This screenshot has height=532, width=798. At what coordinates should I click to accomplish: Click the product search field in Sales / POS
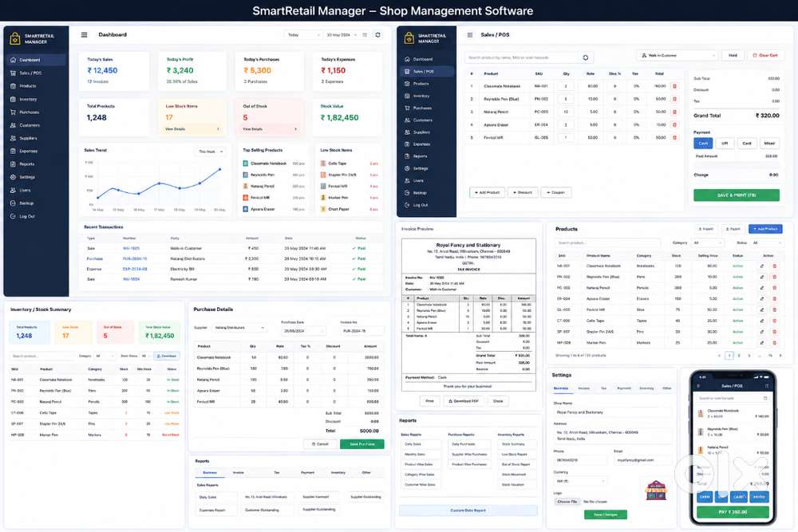(523, 57)
